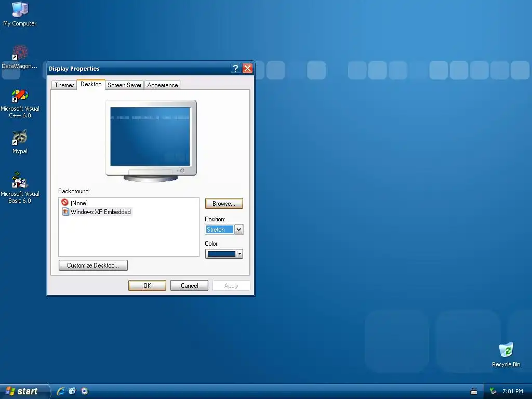The height and width of the screenshot is (399, 532).
Task: Click the Stretch value in the Position box
Action: tap(219, 229)
